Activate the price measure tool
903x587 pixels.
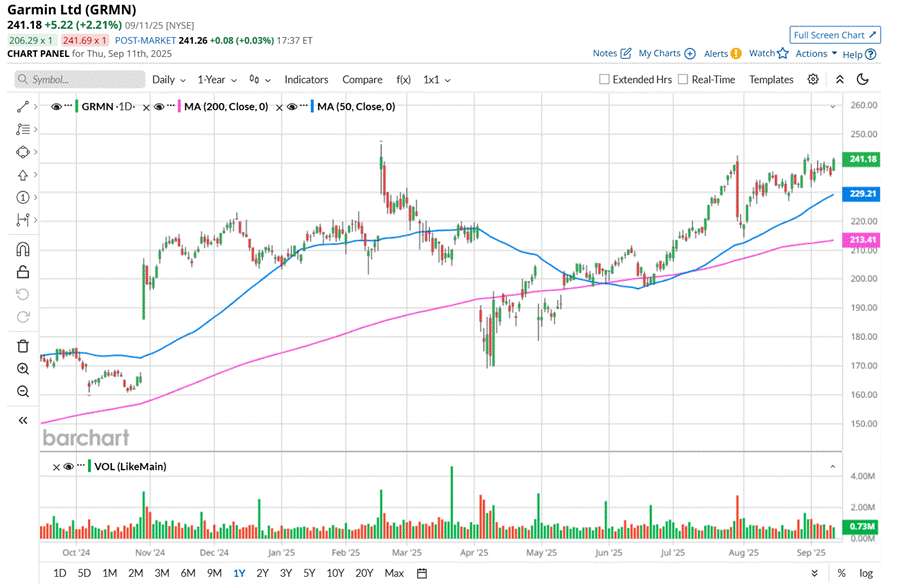point(22,220)
